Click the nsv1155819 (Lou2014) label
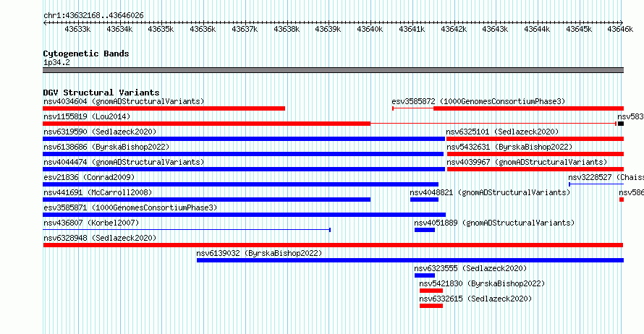This screenshot has height=334, width=644. tap(87, 116)
